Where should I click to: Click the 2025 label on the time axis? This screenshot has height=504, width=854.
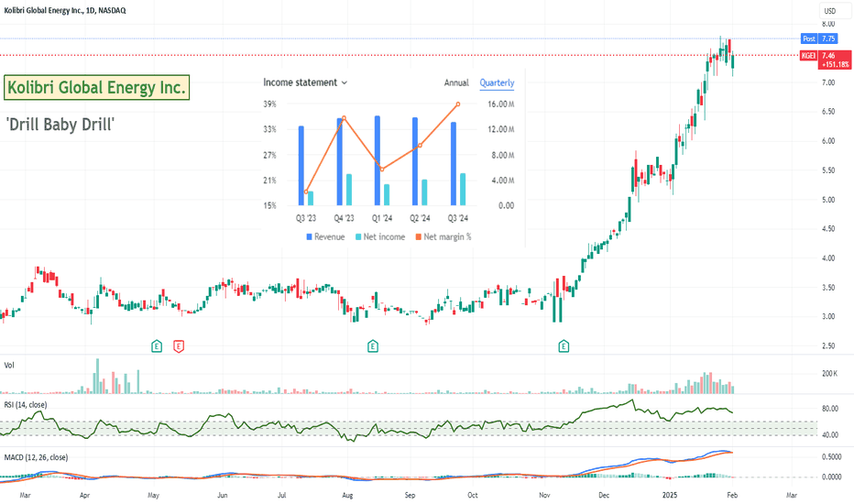(670, 495)
